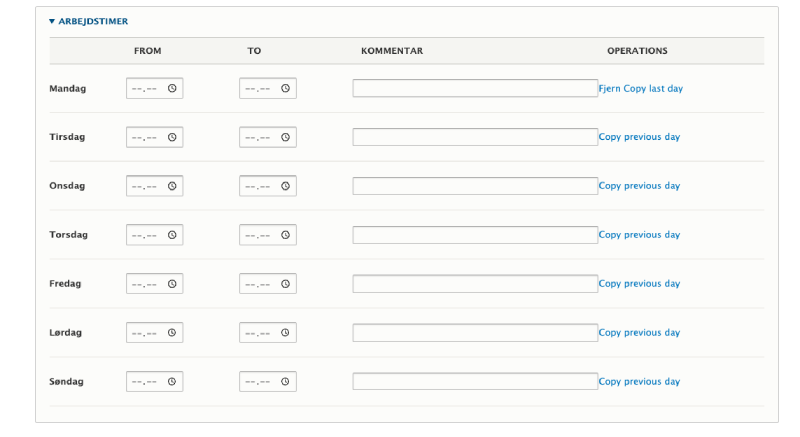Click clock icon in Mandag To field

click(x=285, y=89)
